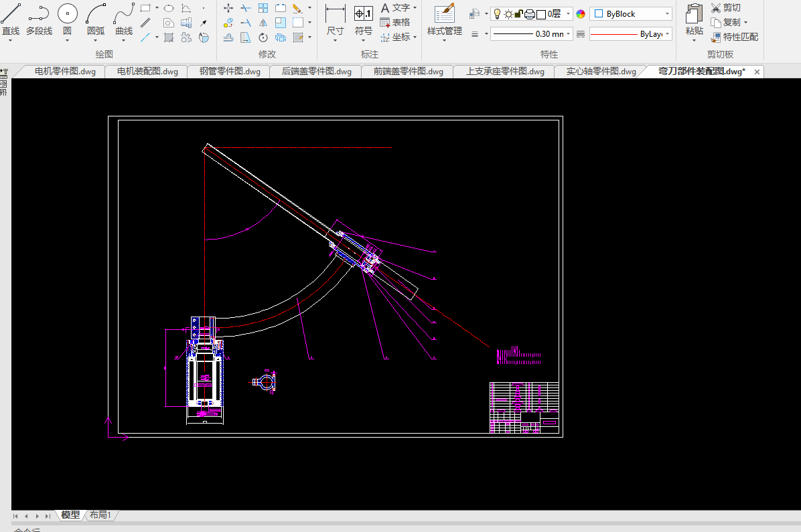The height and width of the screenshot is (532, 801).
Task: Toggle the layer freeze sun icon
Action: 508,14
